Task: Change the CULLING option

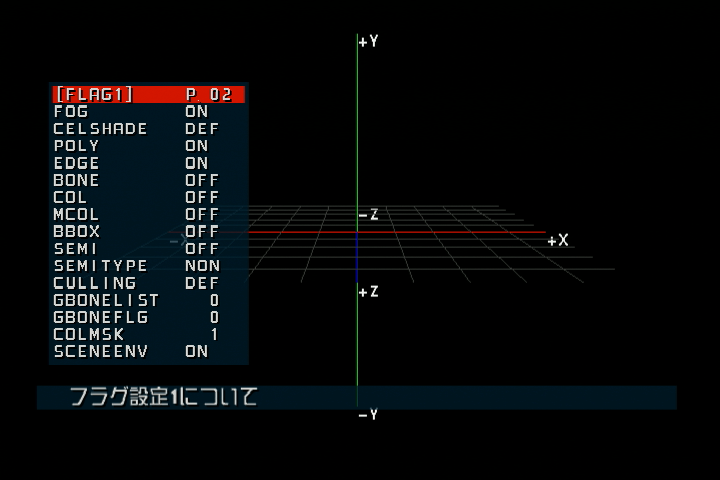Action: (149, 283)
